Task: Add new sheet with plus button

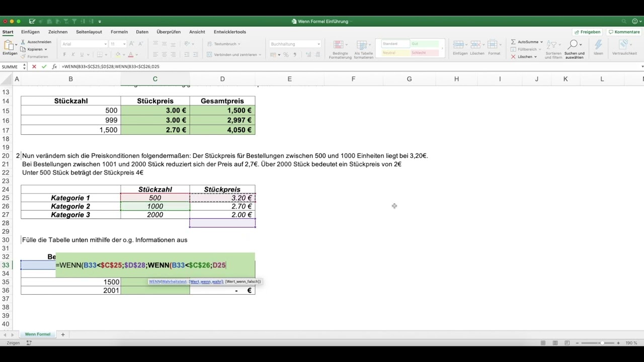Action: [63, 334]
